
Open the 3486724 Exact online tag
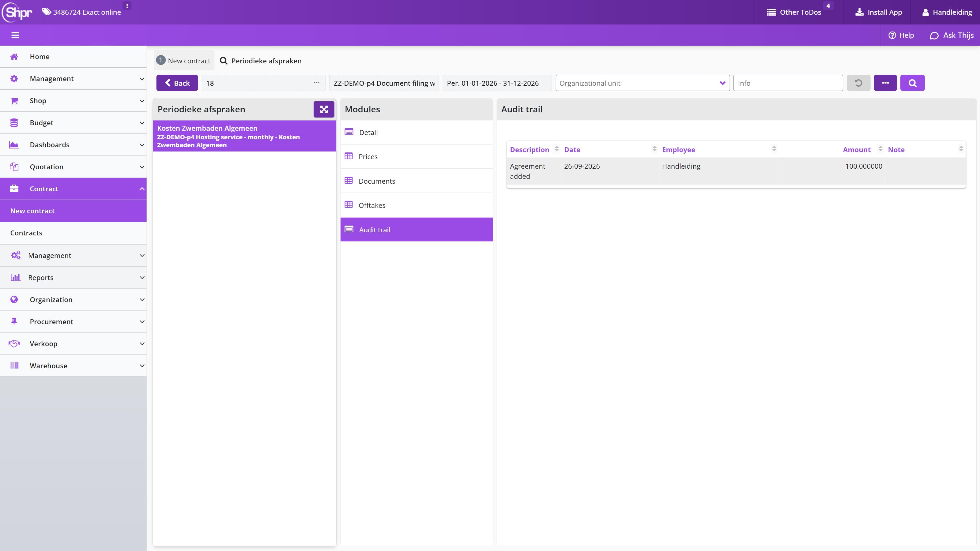82,12
